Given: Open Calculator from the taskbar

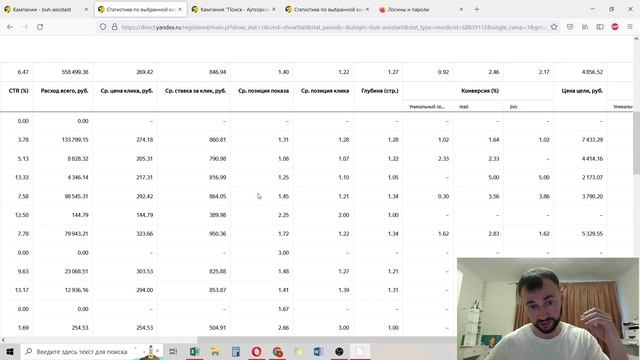Looking at the screenshot, I should click(236, 351).
